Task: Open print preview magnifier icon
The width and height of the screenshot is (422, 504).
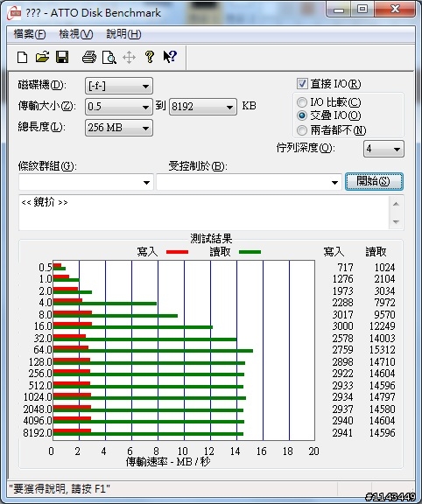Action: coord(109,58)
